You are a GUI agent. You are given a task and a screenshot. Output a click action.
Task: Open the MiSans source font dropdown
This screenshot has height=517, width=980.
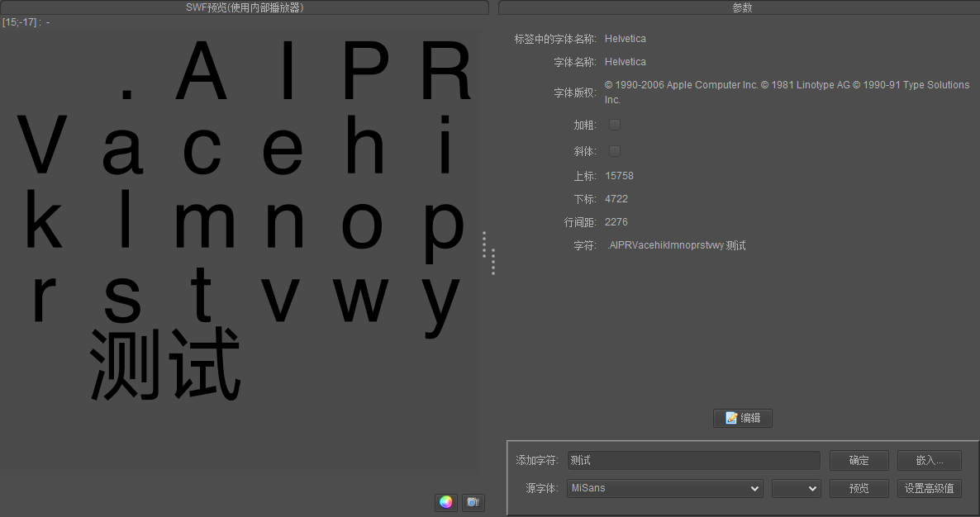point(665,488)
